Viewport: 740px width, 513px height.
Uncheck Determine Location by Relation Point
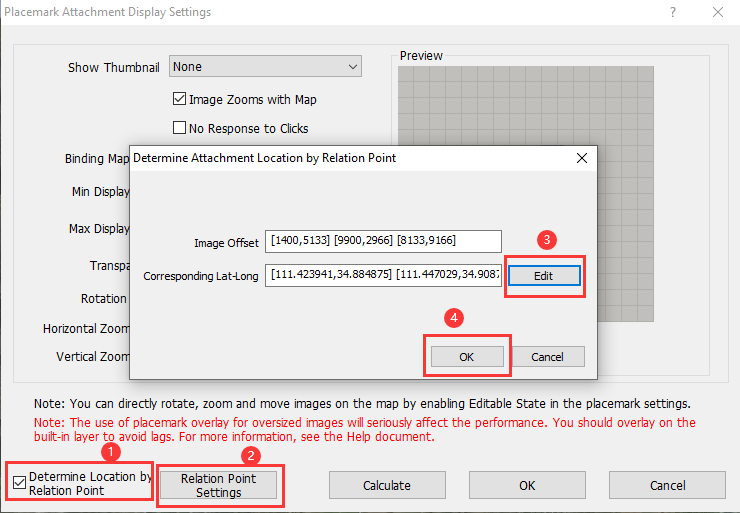(19, 483)
